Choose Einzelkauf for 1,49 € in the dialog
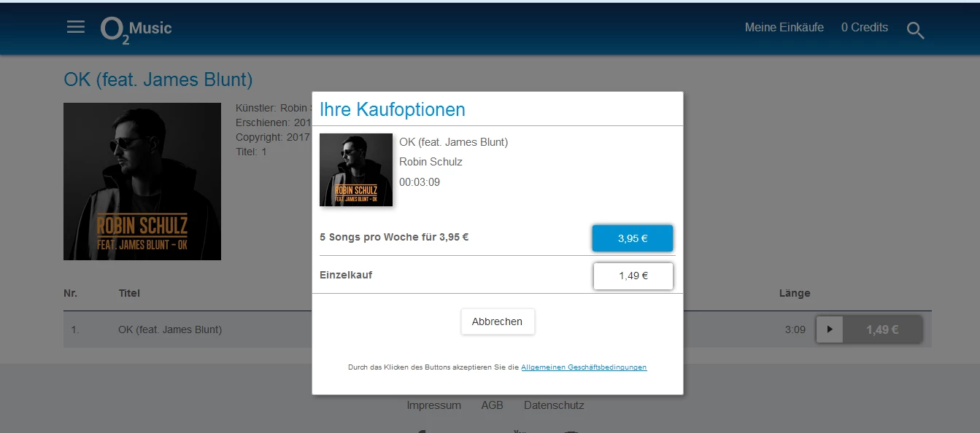Image resolution: width=980 pixels, height=433 pixels. click(x=633, y=276)
